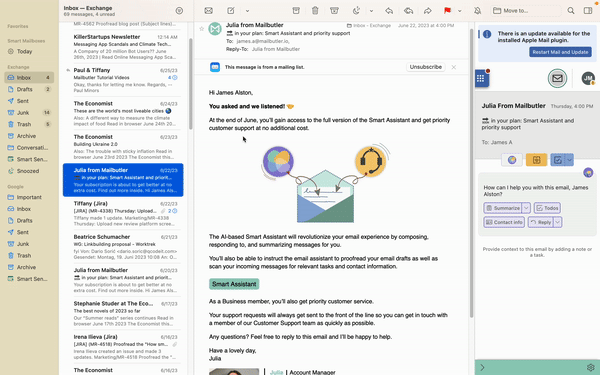Expand the bottom Mailbutler bar chevron
Viewport: 600px width, 375px height.
(x=482, y=367)
